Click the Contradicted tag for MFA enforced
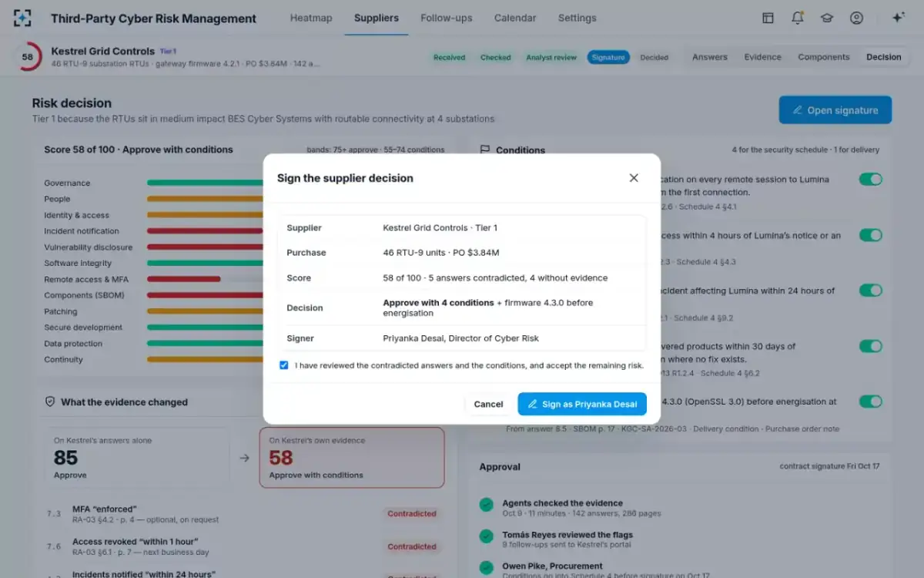924x578 pixels. click(x=412, y=513)
